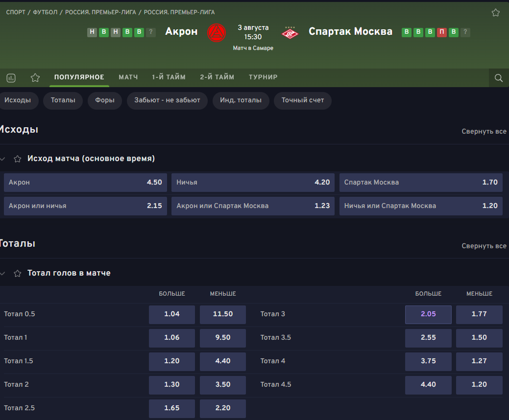Select Тотал 4.5 Больше odds 4.40
509x420 pixels.
[x=428, y=385]
